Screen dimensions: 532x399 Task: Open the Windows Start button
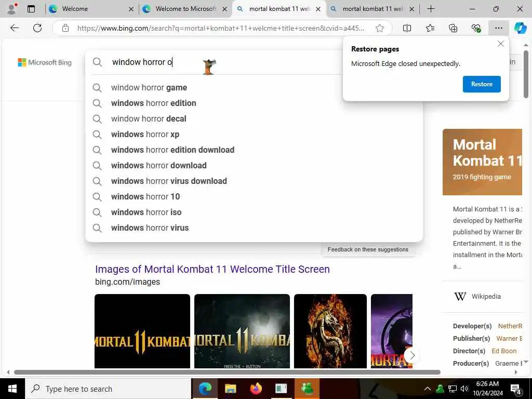12,389
